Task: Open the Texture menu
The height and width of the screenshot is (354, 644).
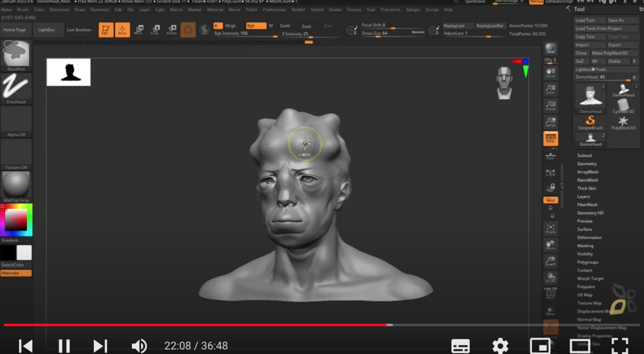Action: click(x=353, y=9)
